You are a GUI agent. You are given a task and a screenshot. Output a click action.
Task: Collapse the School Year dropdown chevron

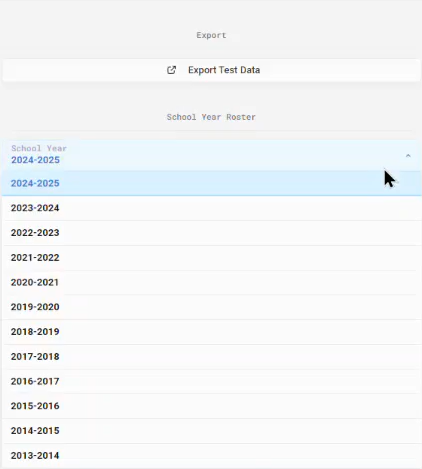(x=408, y=156)
